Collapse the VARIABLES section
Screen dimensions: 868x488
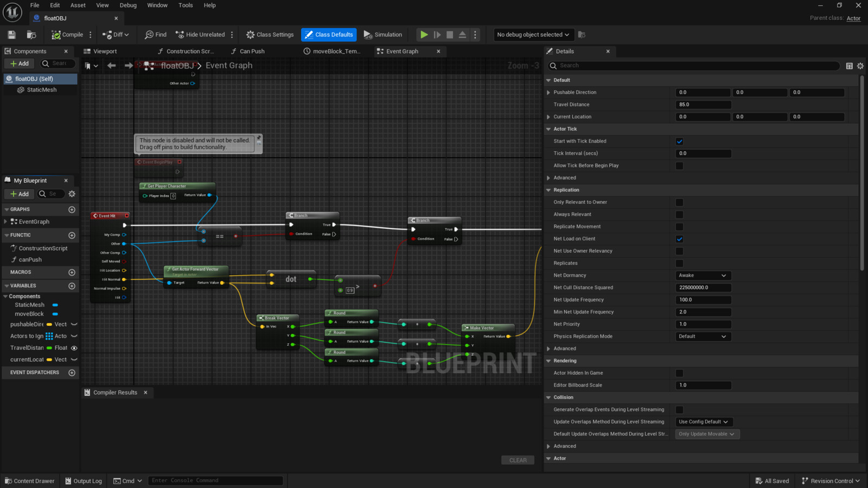tap(7, 286)
